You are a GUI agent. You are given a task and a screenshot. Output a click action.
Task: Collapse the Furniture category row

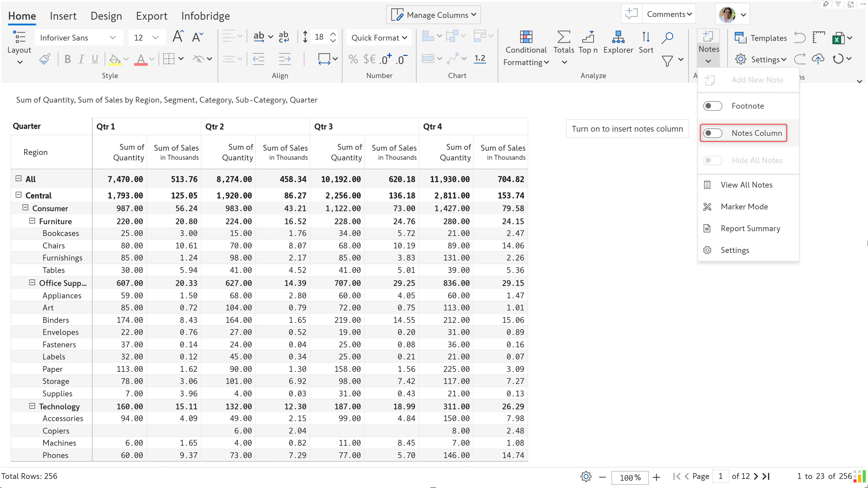pos(32,221)
